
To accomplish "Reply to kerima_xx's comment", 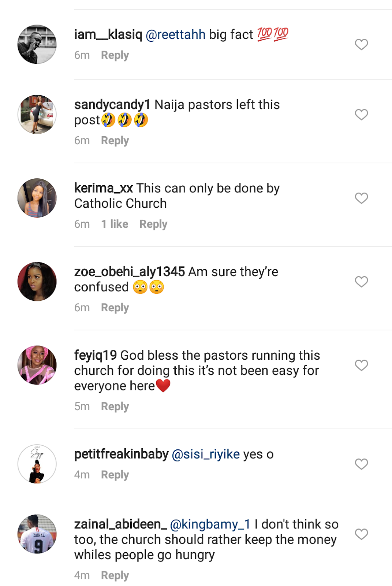I will click(153, 224).
